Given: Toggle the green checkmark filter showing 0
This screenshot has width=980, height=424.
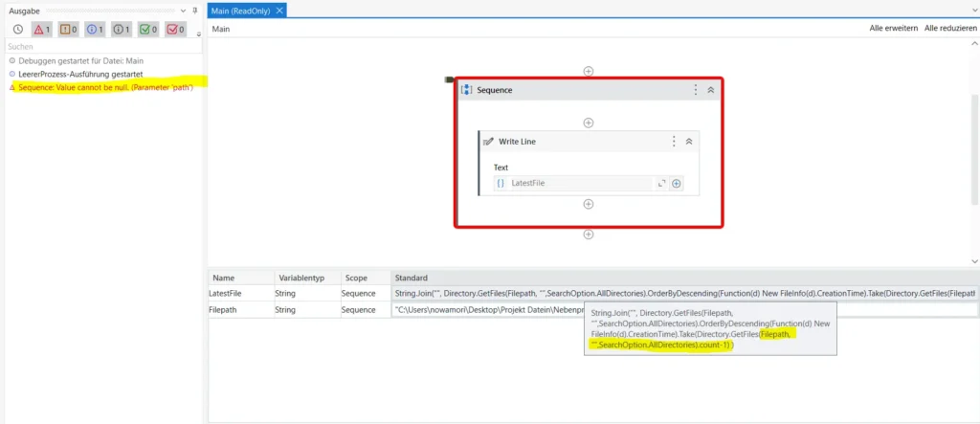Looking at the screenshot, I should click(x=148, y=29).
